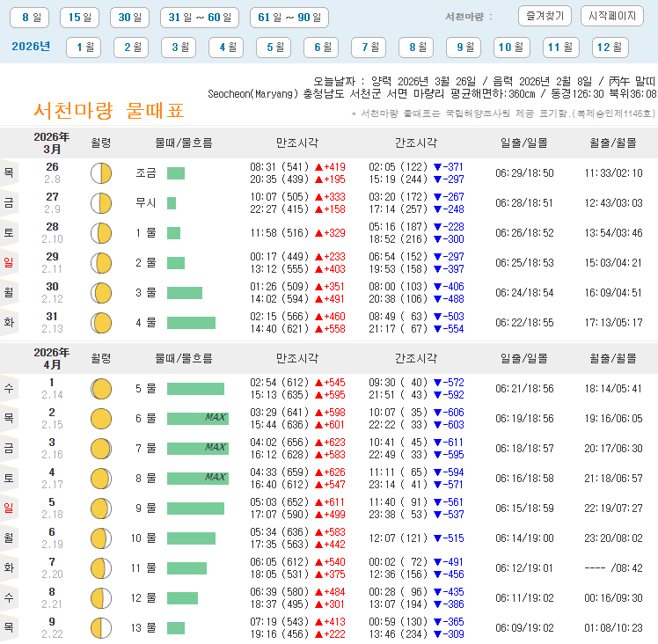
Task: Switch to 2월 month tab
Action: (x=131, y=47)
